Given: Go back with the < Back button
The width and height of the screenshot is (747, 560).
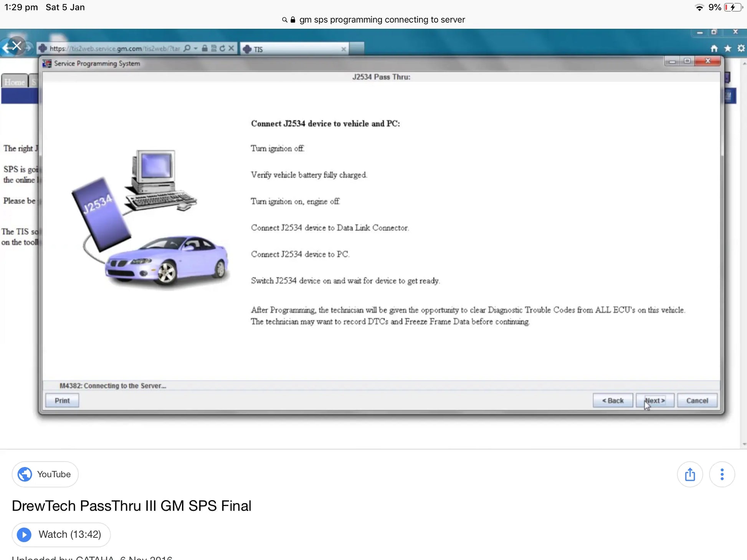Looking at the screenshot, I should 613,400.
